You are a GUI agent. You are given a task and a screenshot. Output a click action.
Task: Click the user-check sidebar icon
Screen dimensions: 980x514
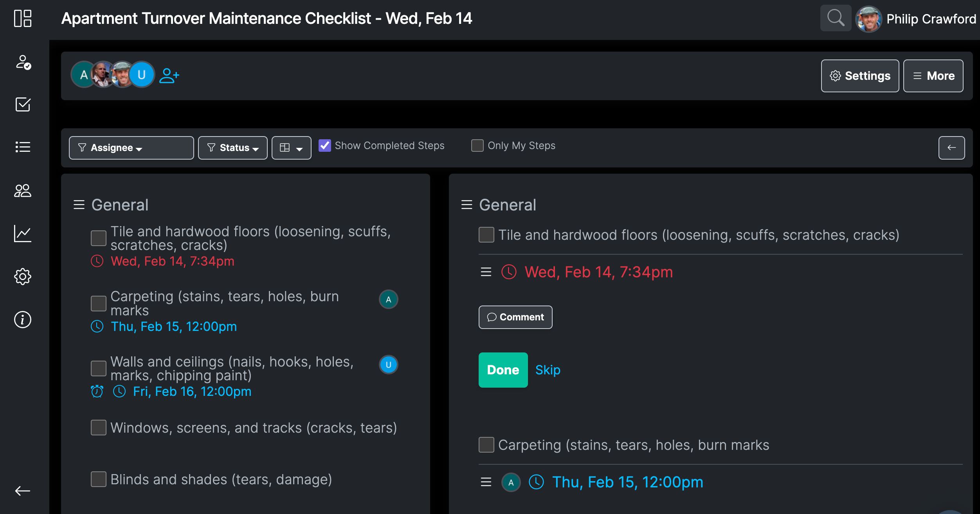click(x=23, y=62)
